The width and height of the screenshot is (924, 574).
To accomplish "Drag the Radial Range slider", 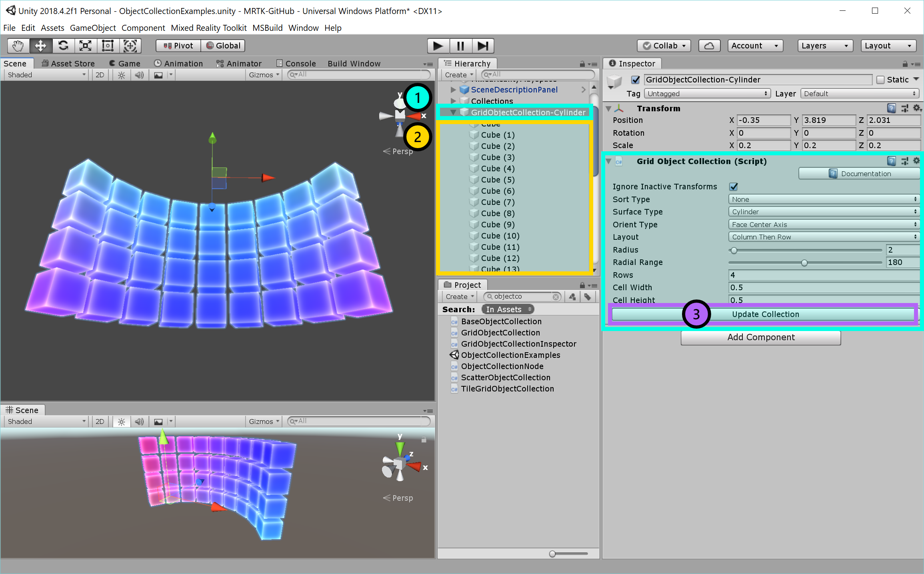I will click(x=804, y=263).
